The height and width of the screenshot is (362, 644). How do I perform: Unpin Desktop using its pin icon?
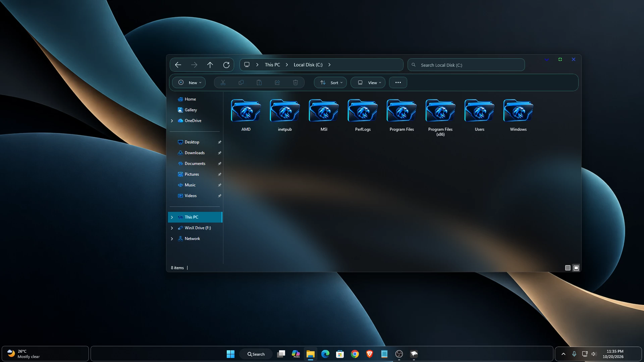(x=220, y=142)
